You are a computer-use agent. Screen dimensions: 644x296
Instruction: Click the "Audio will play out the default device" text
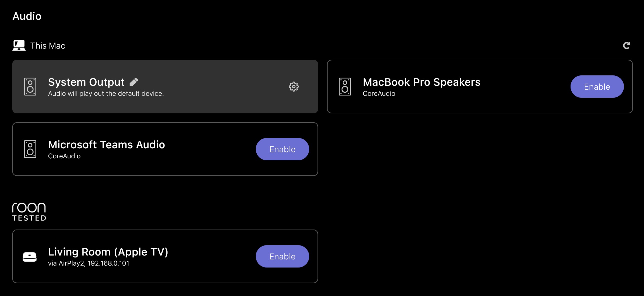(x=106, y=94)
